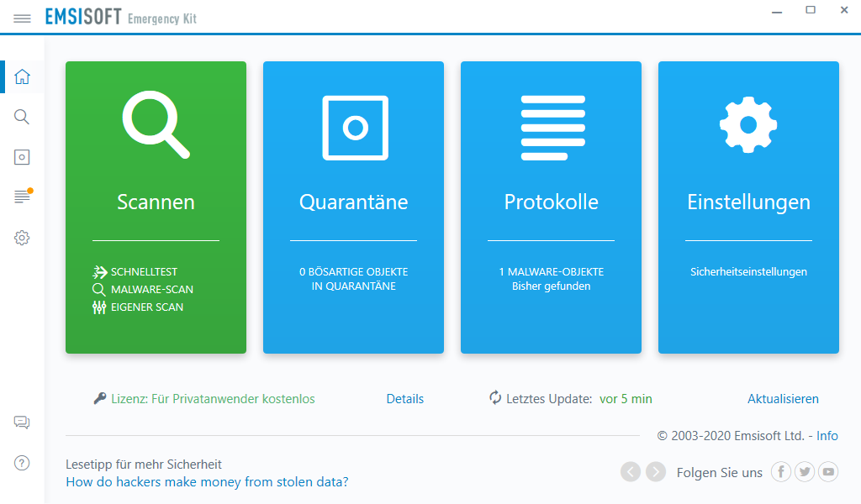
Task: Click 'Lesetipp für mehr Sicherheit' heading
Action: coord(144,464)
